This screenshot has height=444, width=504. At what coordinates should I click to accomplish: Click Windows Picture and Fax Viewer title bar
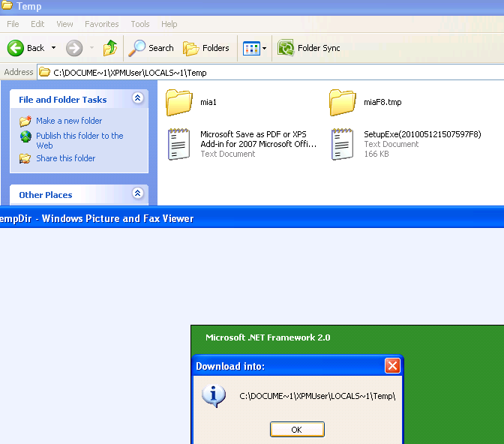tap(252, 218)
